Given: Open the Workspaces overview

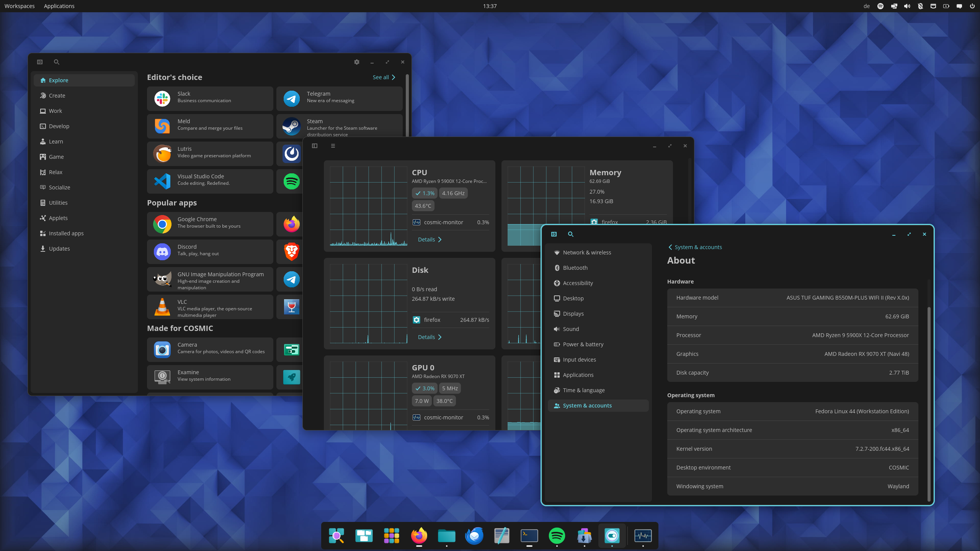Looking at the screenshot, I should [20, 6].
